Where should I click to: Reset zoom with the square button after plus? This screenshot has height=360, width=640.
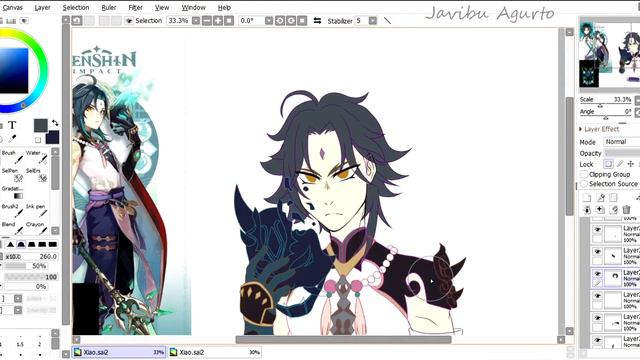click(x=229, y=20)
